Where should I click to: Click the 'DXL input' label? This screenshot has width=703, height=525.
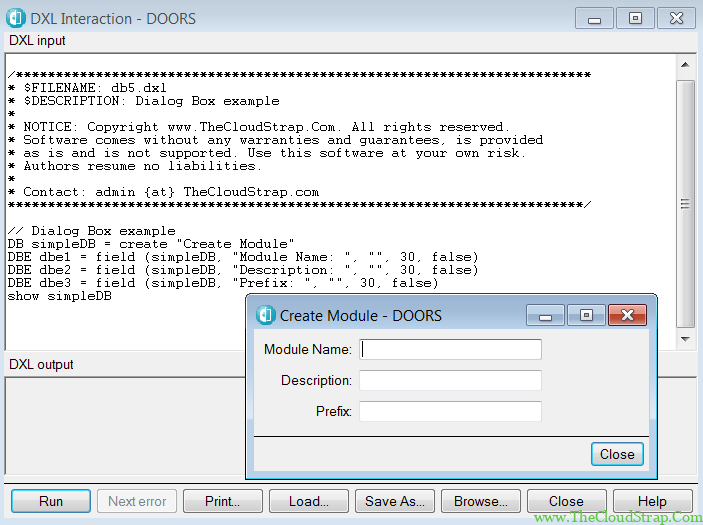(37, 40)
